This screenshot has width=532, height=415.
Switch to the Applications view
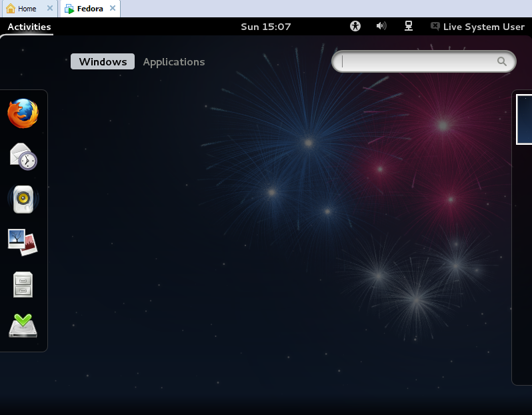pos(174,62)
